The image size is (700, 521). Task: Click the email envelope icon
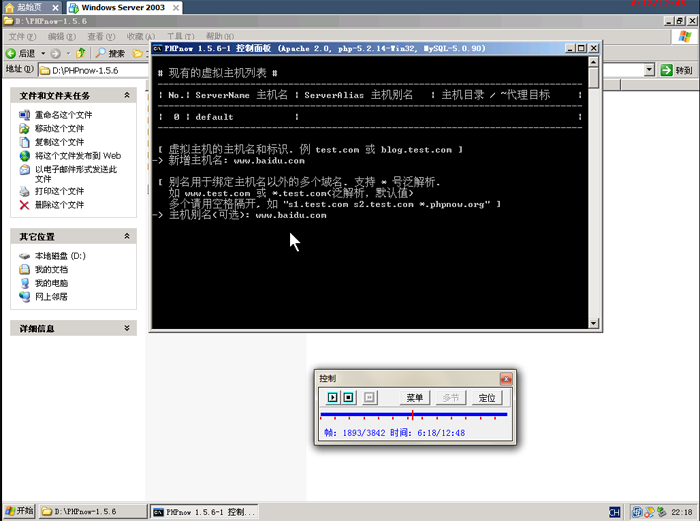(24, 170)
